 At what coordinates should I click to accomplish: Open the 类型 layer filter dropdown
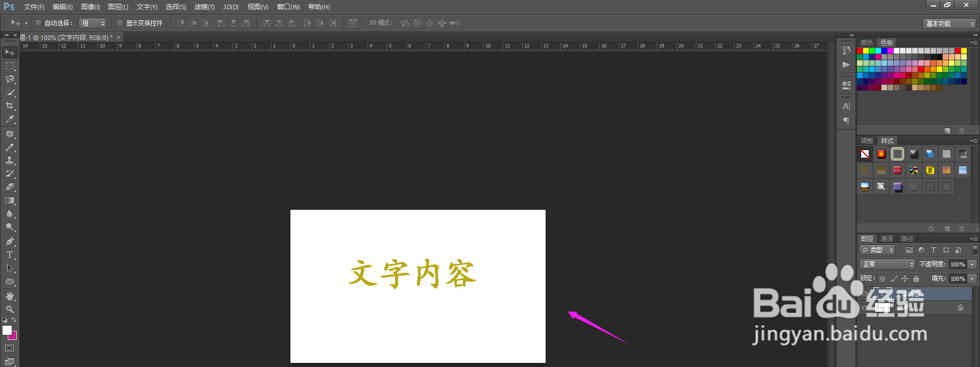pyautogui.click(x=877, y=250)
